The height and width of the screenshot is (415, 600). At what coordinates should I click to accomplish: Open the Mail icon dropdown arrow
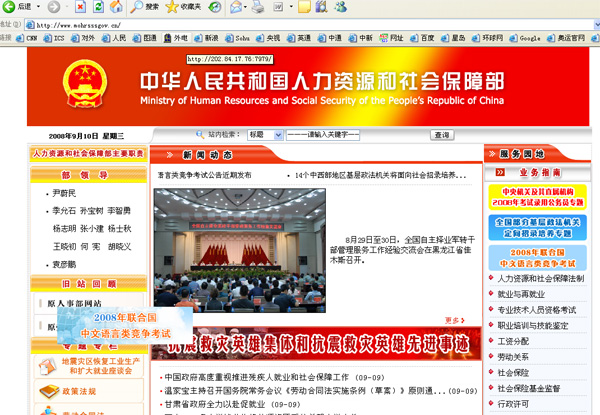pyautogui.click(x=245, y=7)
